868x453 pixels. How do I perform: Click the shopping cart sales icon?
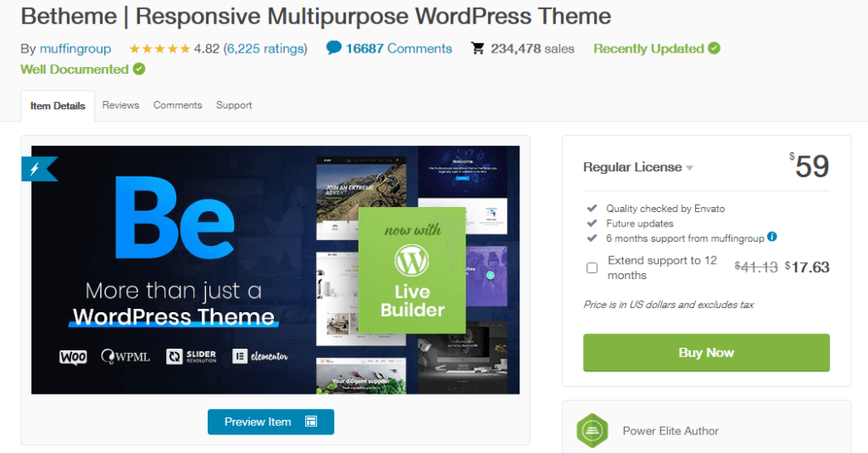coord(477,48)
